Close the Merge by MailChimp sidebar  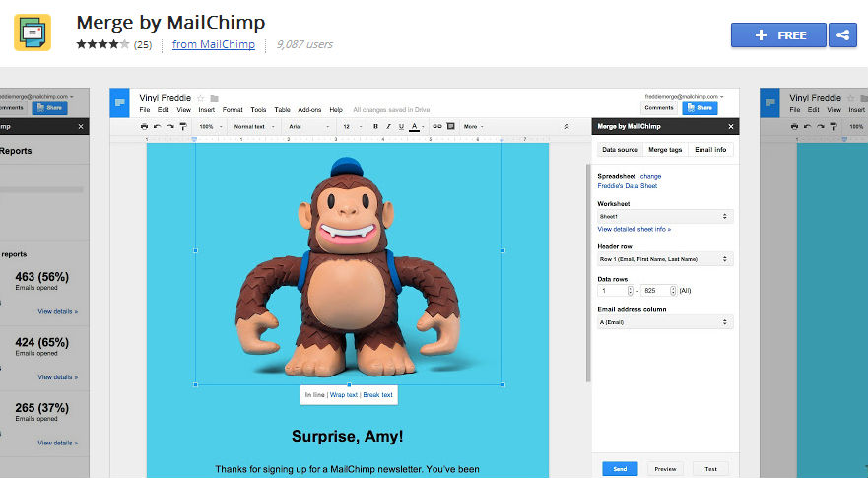tap(731, 127)
